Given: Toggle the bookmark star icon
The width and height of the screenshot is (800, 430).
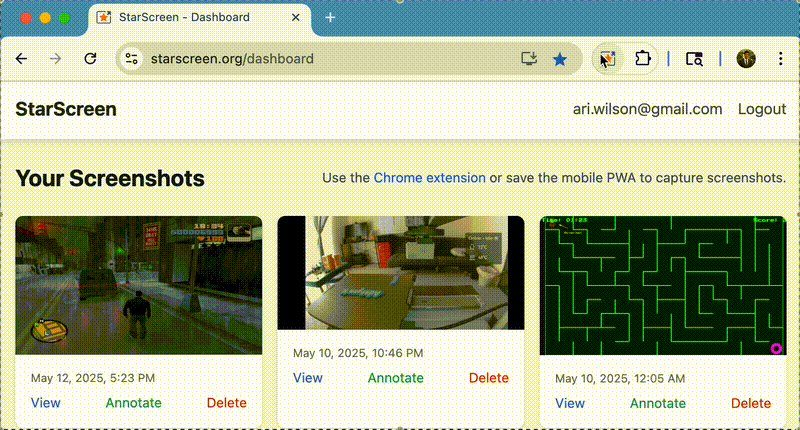Looking at the screenshot, I should coord(560,59).
